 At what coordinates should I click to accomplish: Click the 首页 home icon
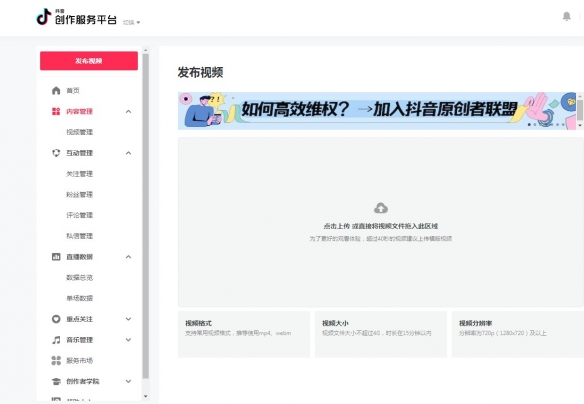pos(56,90)
